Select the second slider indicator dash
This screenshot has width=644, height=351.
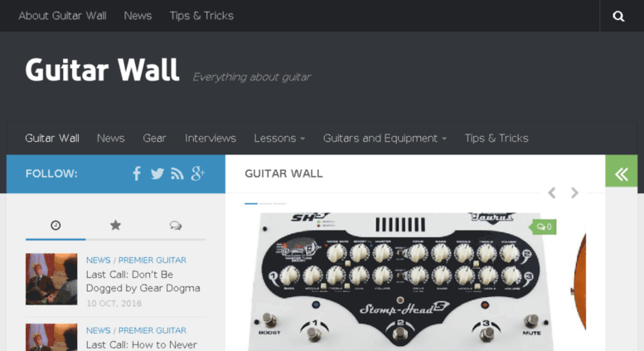tap(265, 203)
